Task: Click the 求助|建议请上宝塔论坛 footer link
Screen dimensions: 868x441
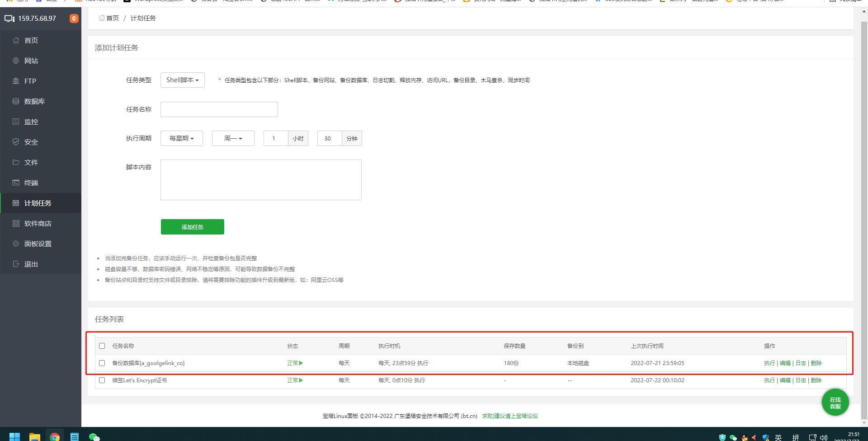Action: (509, 416)
